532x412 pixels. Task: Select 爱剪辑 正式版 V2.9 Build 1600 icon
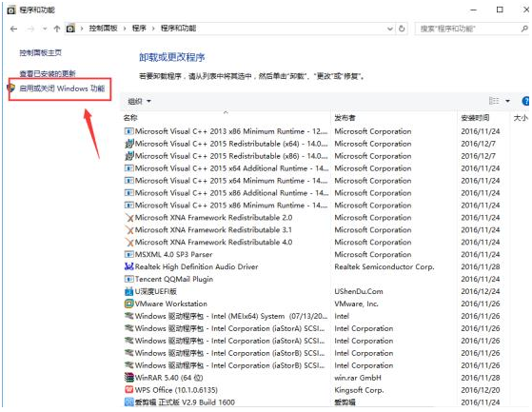[128, 402]
